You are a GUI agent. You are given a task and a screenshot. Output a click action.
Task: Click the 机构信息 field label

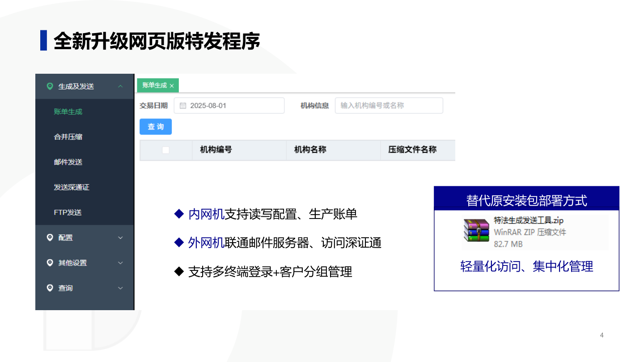(315, 106)
